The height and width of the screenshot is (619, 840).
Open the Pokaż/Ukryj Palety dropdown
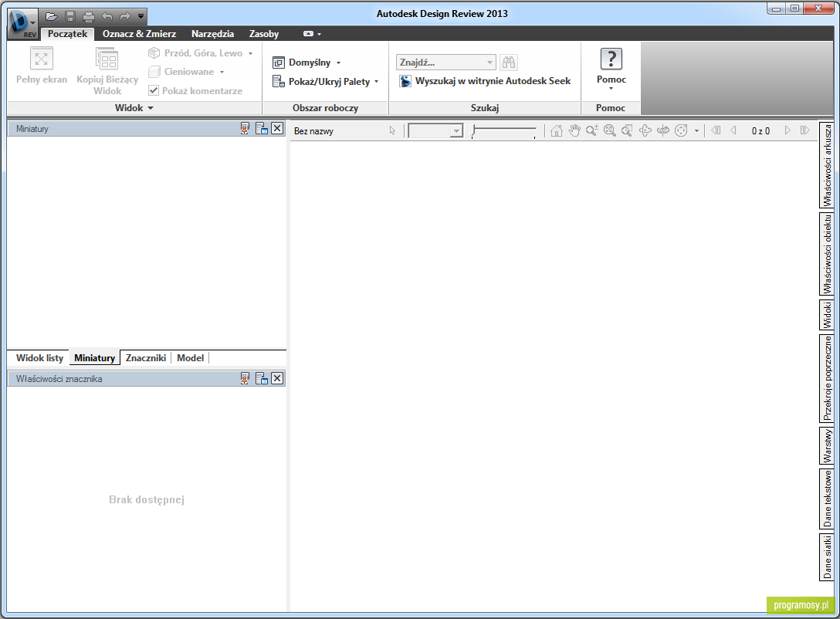pos(326,81)
